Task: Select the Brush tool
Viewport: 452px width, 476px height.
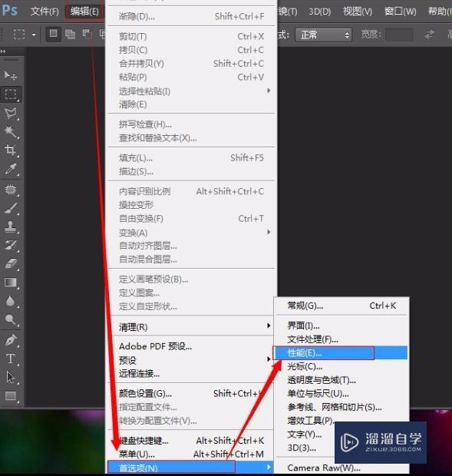Action: tap(11, 208)
